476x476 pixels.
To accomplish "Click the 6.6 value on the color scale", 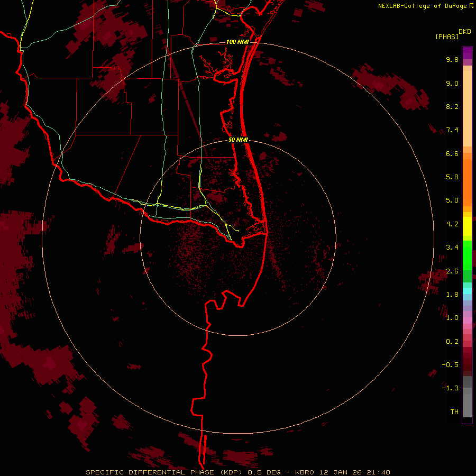I will coord(452,154).
